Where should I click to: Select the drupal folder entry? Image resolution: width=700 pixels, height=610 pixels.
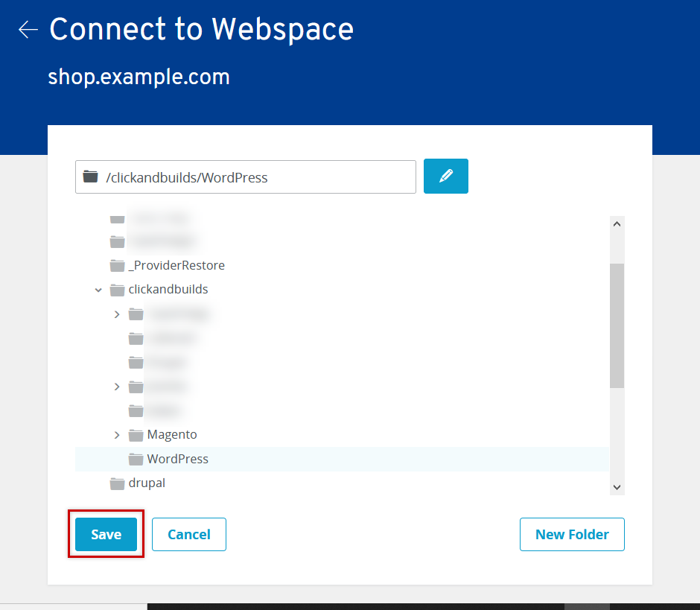147,483
